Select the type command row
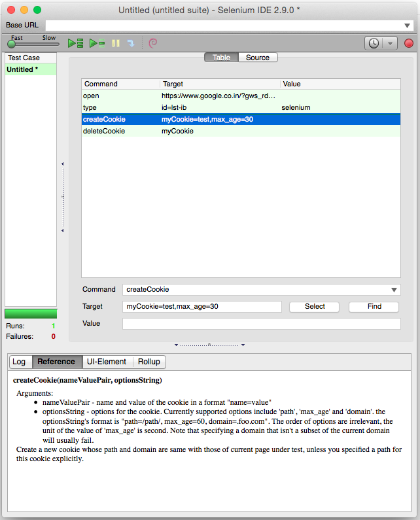This screenshot has width=420, height=520. (241, 107)
